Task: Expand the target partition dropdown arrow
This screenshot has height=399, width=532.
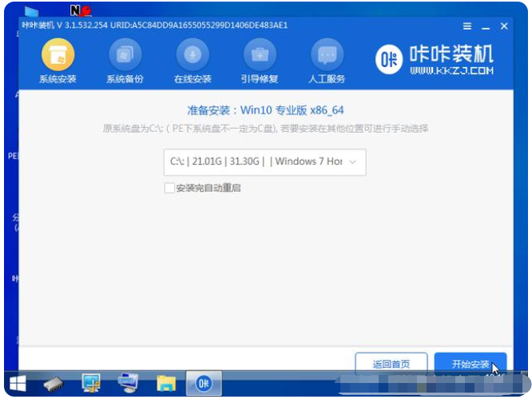Action: (x=355, y=162)
